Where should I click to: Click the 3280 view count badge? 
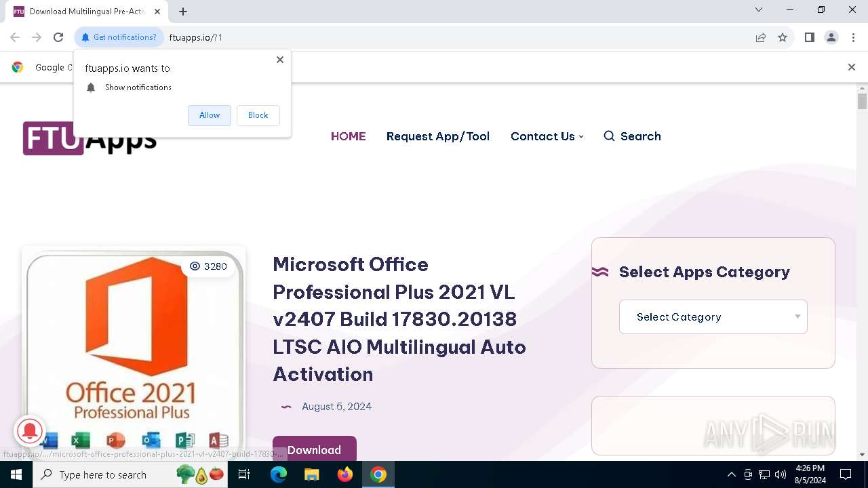click(x=208, y=266)
